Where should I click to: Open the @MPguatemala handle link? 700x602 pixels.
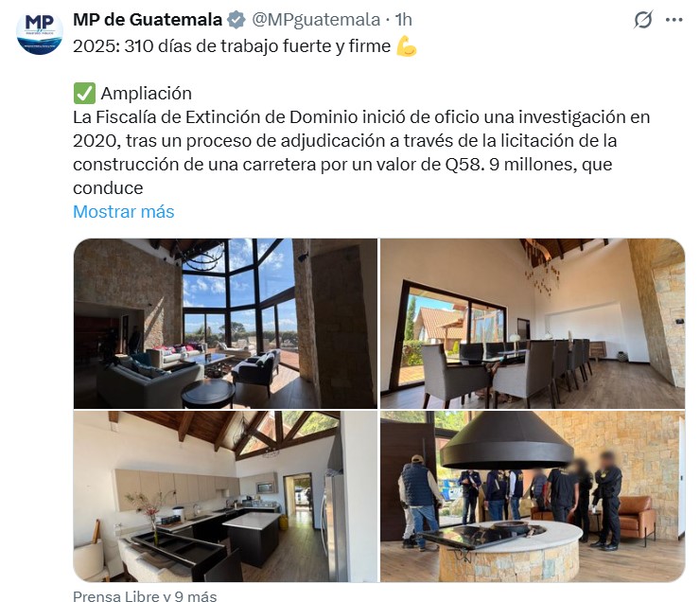coord(316,20)
